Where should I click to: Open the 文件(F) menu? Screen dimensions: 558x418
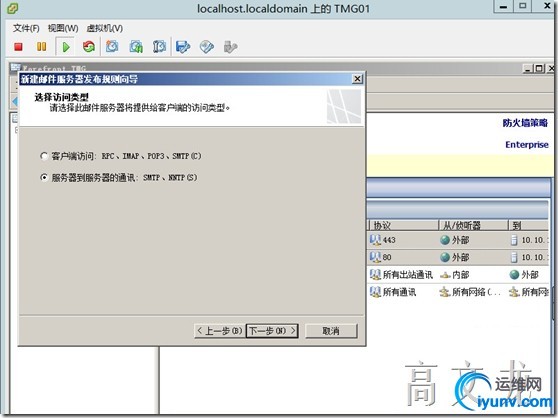coord(26,28)
